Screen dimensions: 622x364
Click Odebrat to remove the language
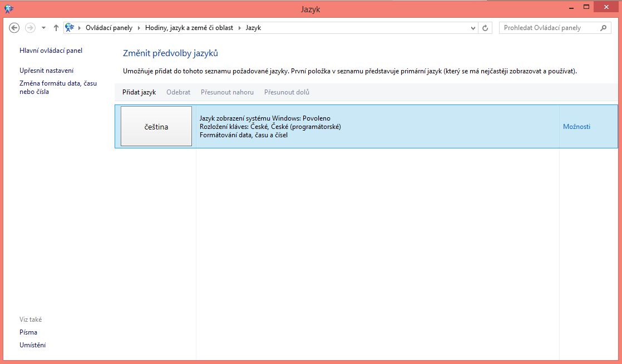178,92
